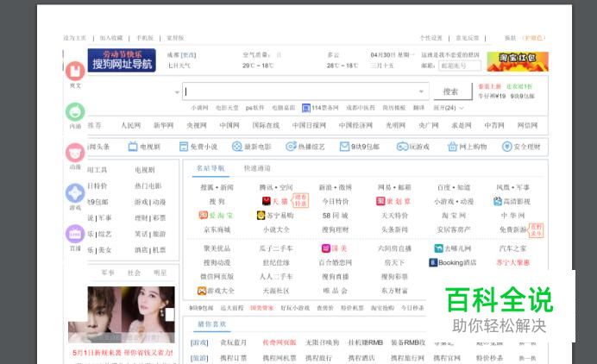Click the 加入收藏 link

[x=111, y=38]
